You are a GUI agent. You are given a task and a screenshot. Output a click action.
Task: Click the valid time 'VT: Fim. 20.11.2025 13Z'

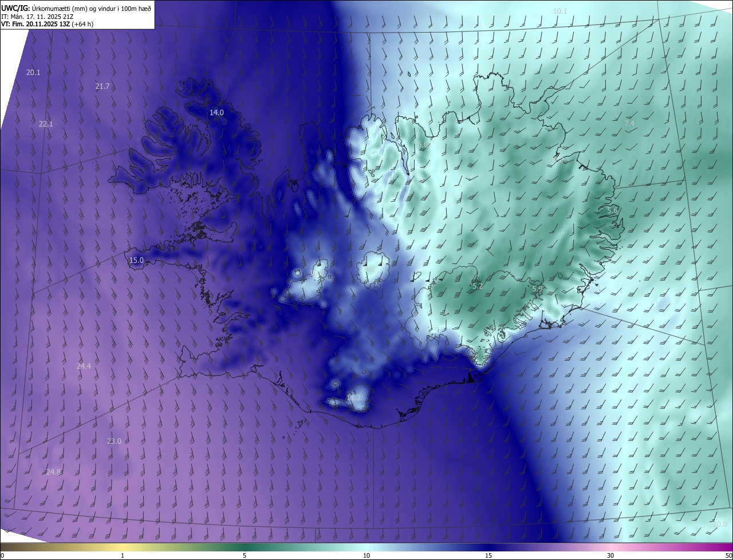point(37,24)
